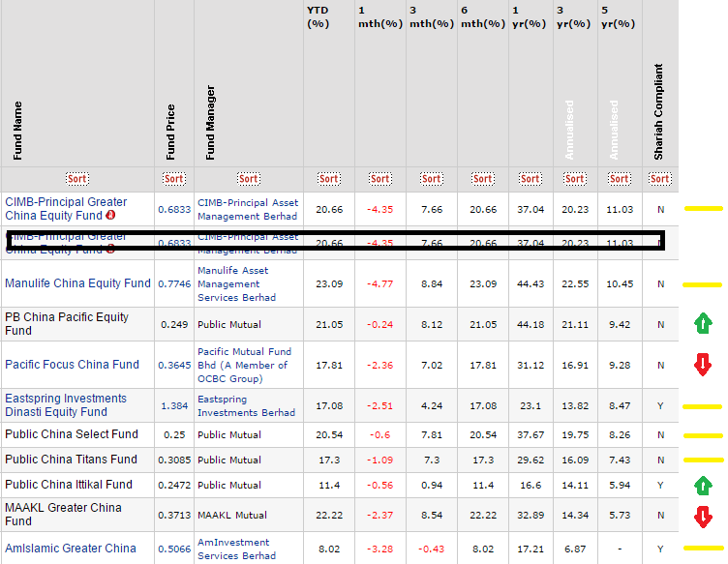Click the -0.24 one-month value
728x564 pixels.
point(379,325)
